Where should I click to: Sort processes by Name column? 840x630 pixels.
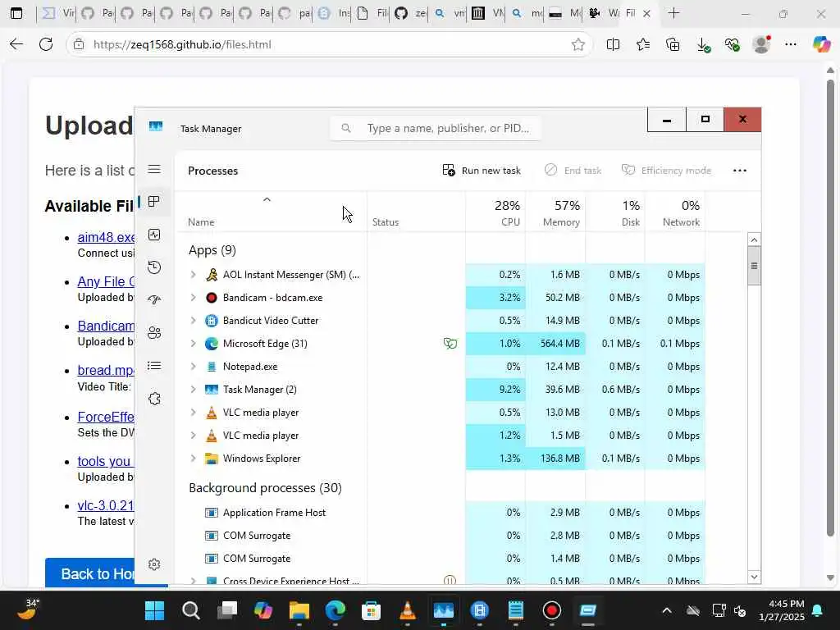pyautogui.click(x=271, y=212)
